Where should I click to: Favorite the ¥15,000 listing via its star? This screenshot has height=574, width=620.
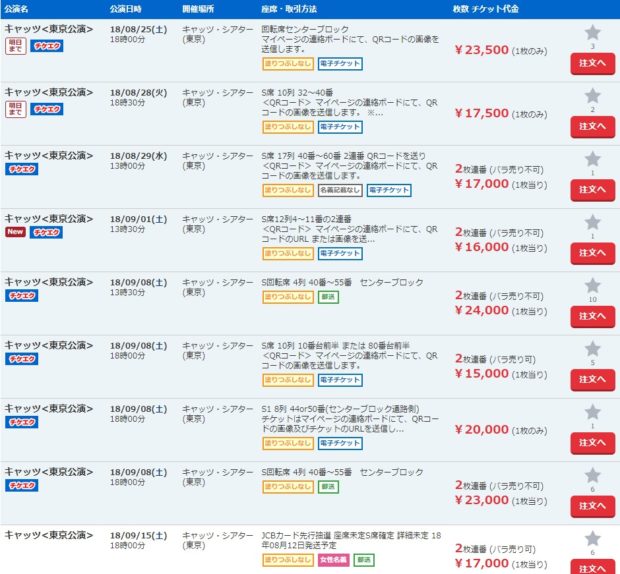coord(592,349)
